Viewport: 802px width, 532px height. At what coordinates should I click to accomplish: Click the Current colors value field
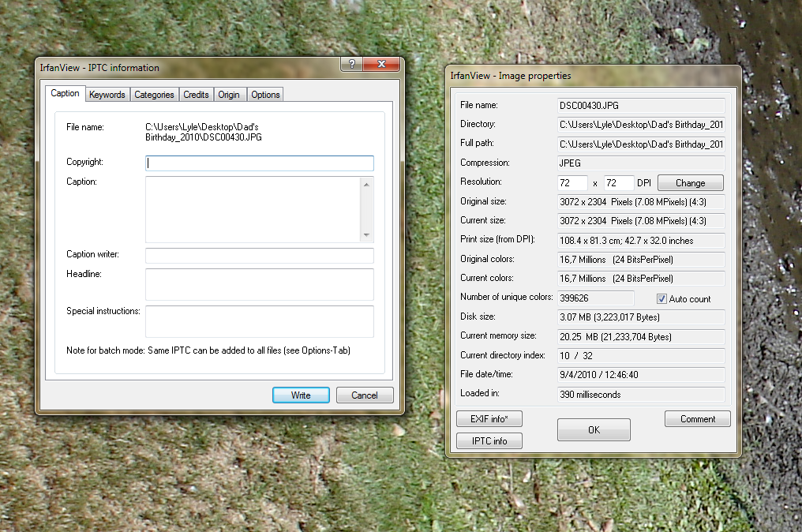click(x=641, y=279)
